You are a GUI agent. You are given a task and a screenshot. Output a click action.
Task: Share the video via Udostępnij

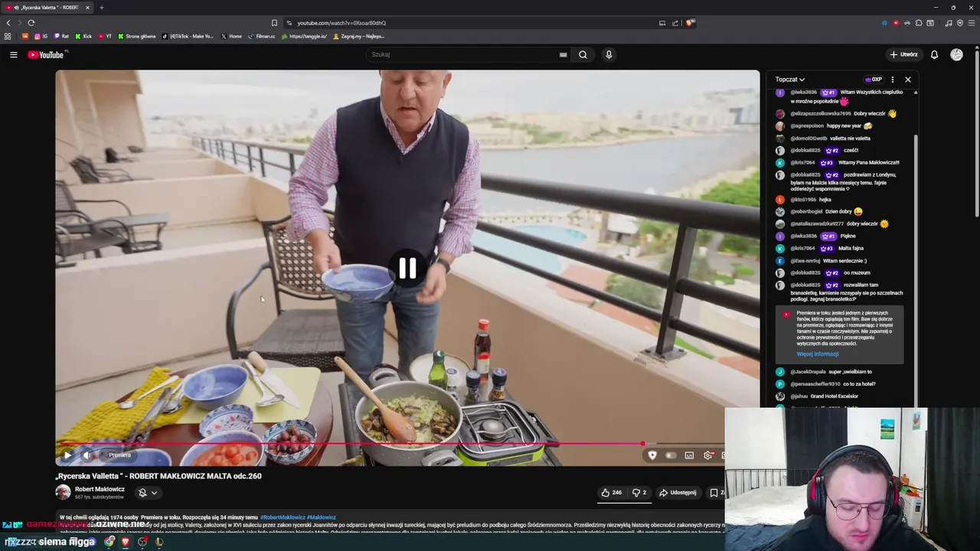(x=678, y=493)
